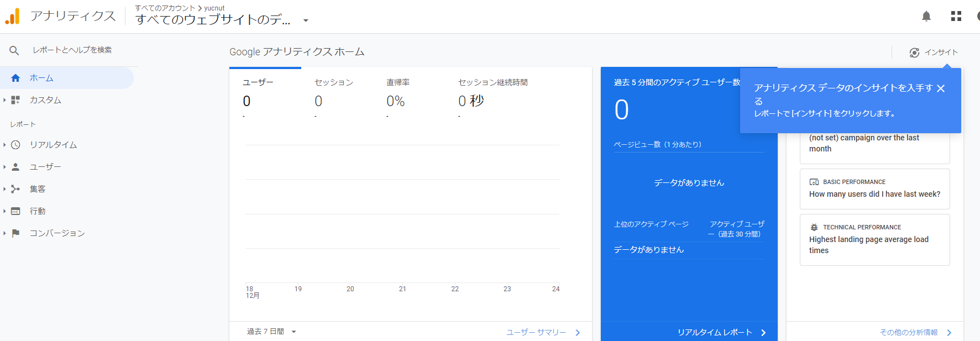Expand the 集客 sidebar section
Screen dimensions: 980x341
tap(4, 189)
